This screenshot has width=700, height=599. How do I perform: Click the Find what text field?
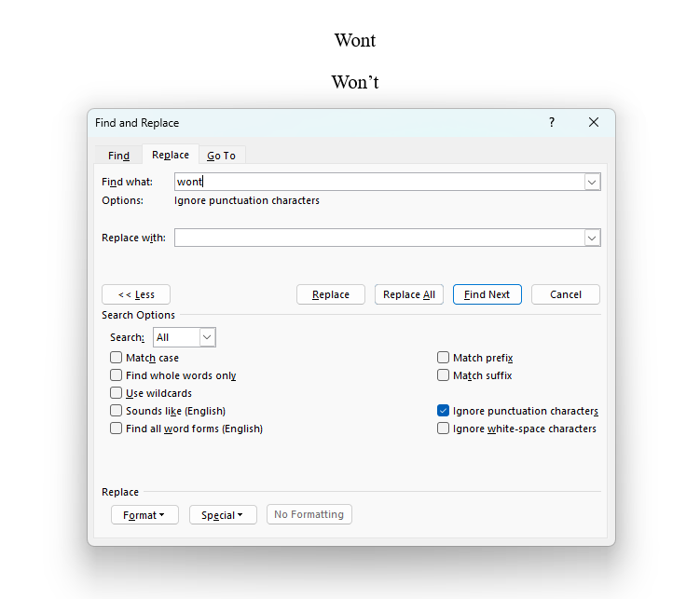coord(378,182)
